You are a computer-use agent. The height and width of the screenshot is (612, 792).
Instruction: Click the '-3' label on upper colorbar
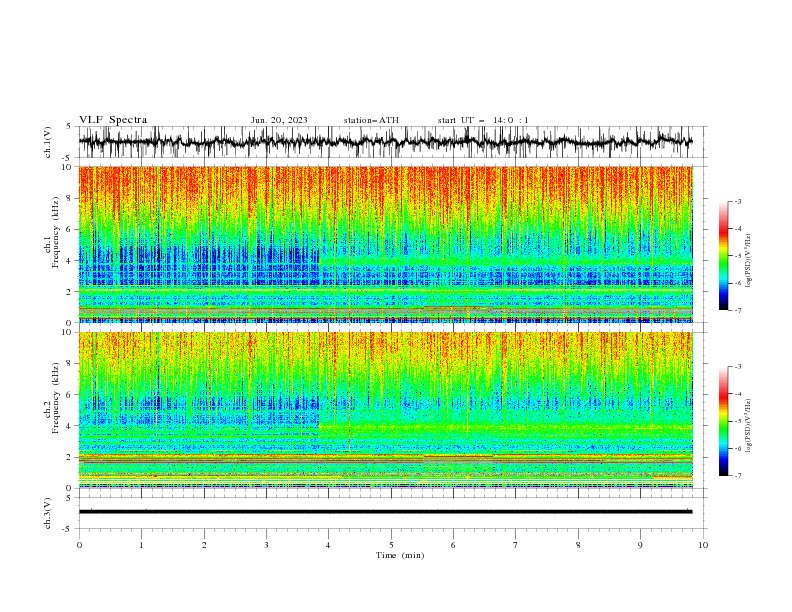coord(738,201)
